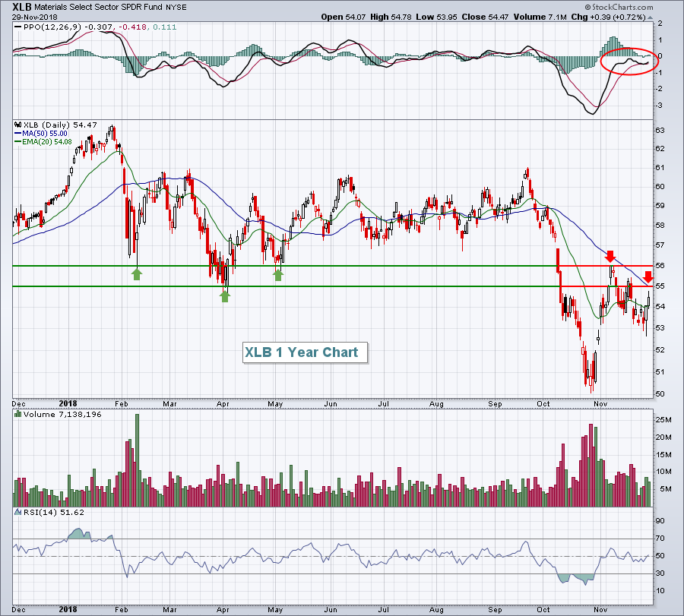Click the XLB ticker symbol in the title
Viewport: 684px width, 616px height.
click(x=22, y=7)
